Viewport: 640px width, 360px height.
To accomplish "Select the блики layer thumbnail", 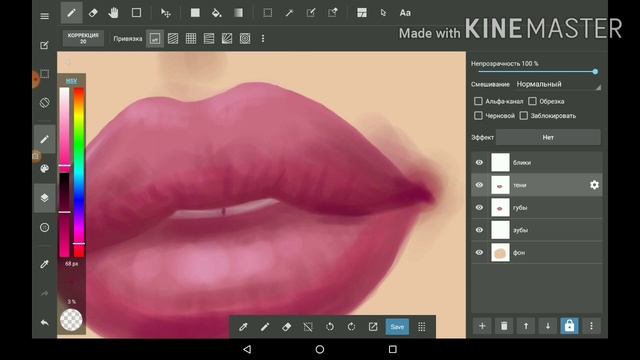I will [500, 162].
